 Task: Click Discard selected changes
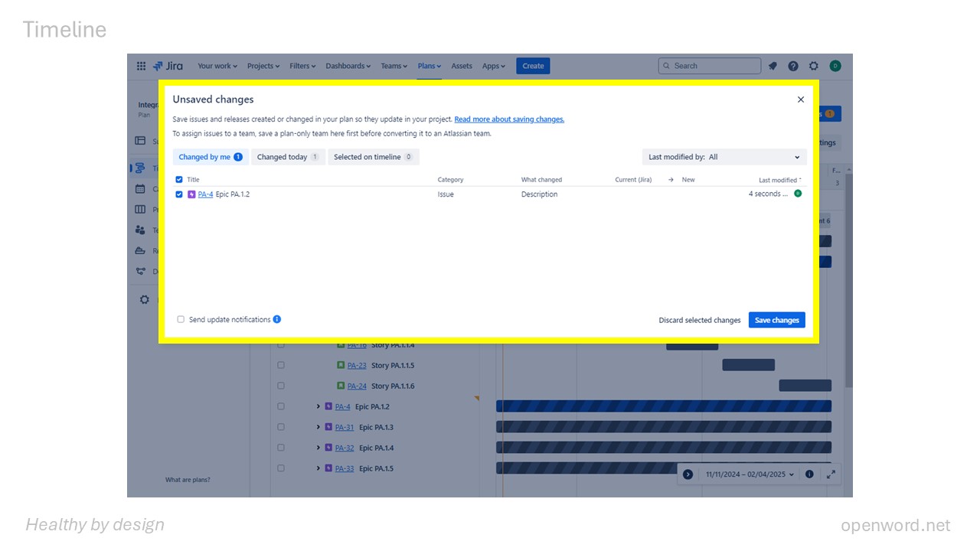tap(700, 320)
